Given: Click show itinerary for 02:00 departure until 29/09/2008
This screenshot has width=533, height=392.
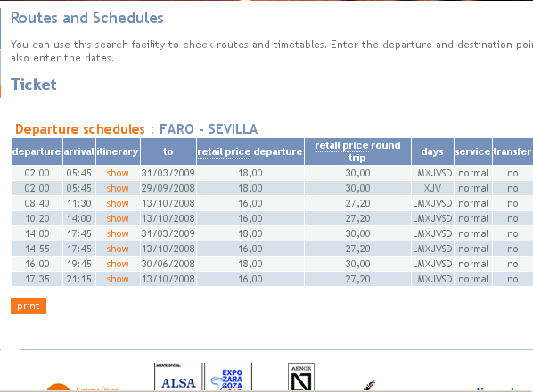Looking at the screenshot, I should click(x=118, y=188).
